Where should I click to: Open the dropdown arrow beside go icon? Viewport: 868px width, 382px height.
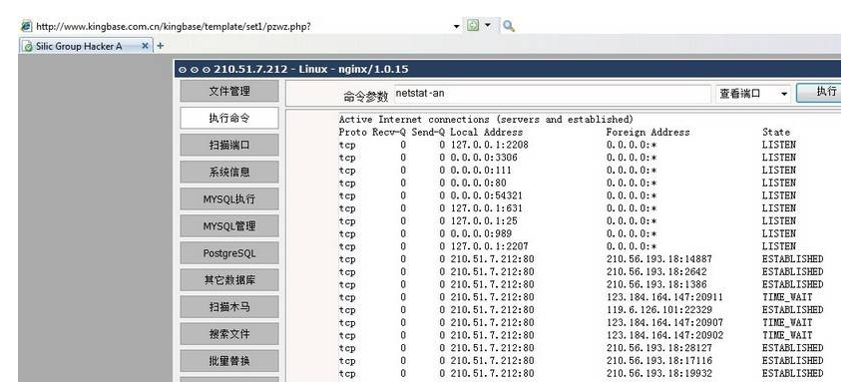point(487,26)
